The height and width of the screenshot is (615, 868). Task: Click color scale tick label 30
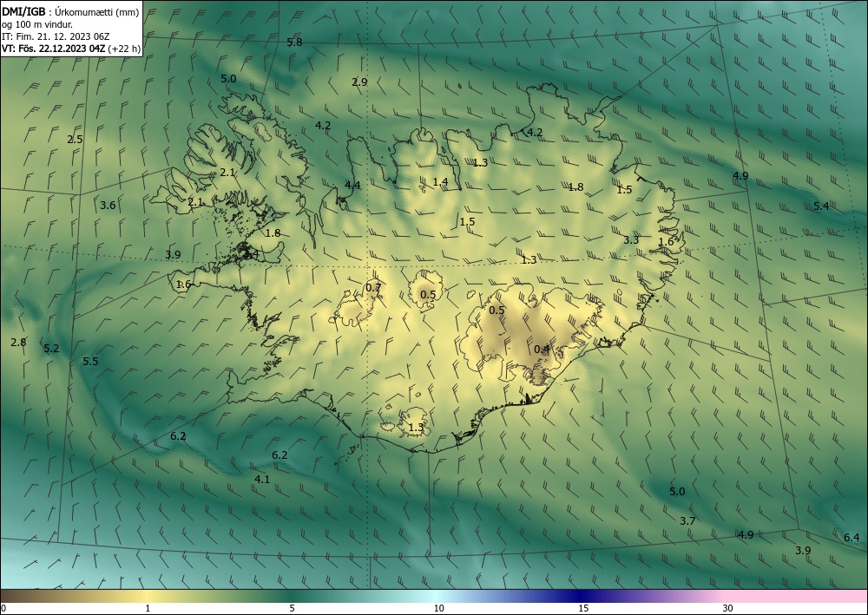click(728, 608)
